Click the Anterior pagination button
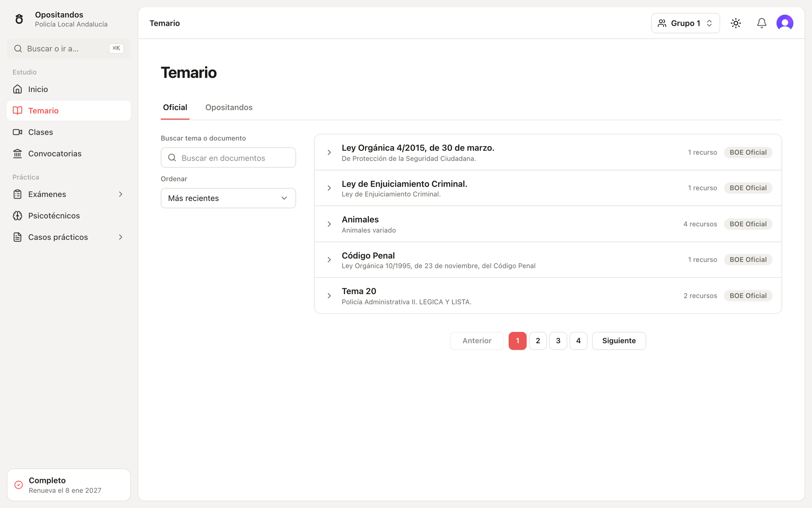The width and height of the screenshot is (812, 508). [x=477, y=341]
